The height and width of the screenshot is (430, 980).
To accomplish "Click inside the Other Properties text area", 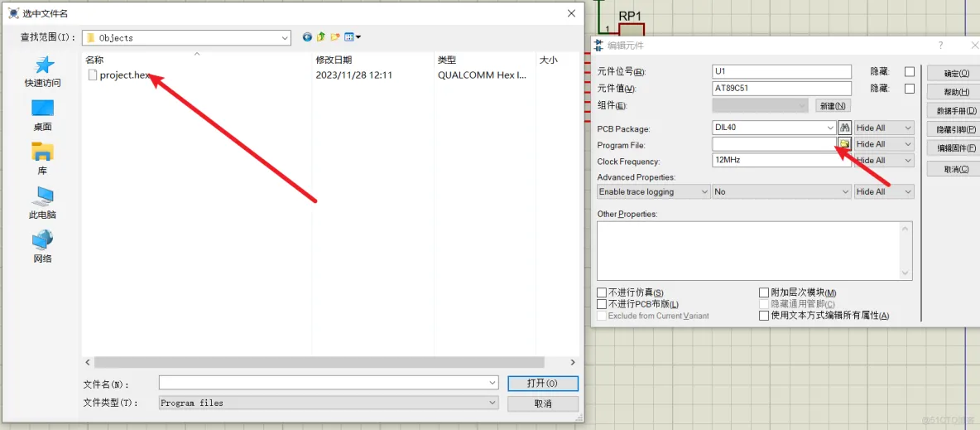I will [747, 250].
